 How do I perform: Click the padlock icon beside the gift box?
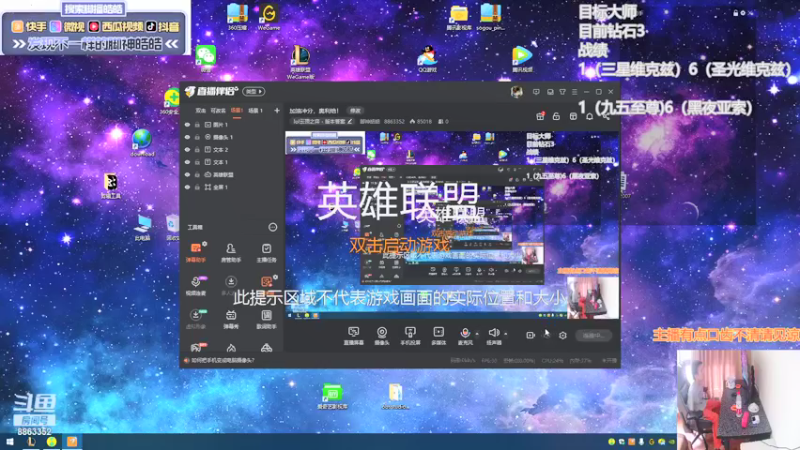(x=556, y=116)
